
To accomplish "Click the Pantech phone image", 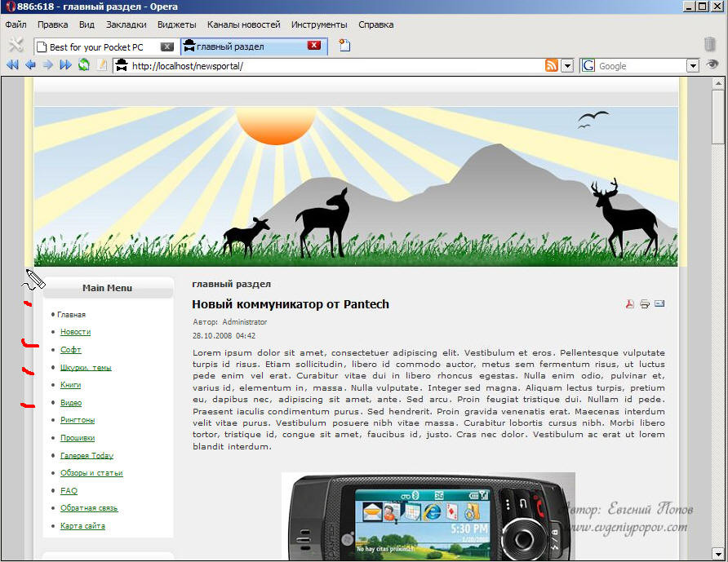I will tap(428, 516).
